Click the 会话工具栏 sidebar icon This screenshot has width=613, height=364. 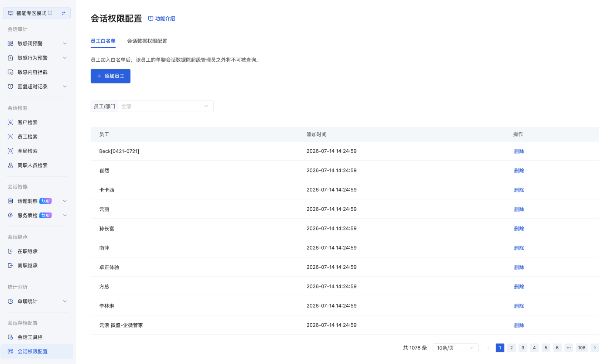click(10, 337)
